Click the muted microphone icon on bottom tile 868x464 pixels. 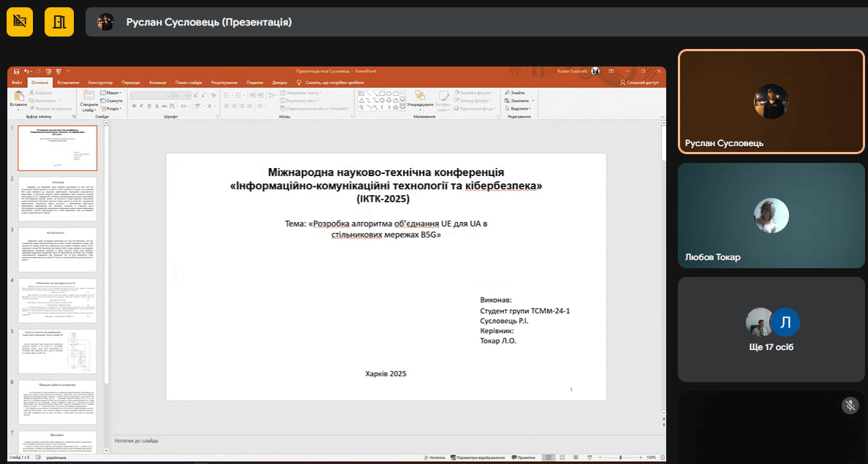[x=850, y=406]
